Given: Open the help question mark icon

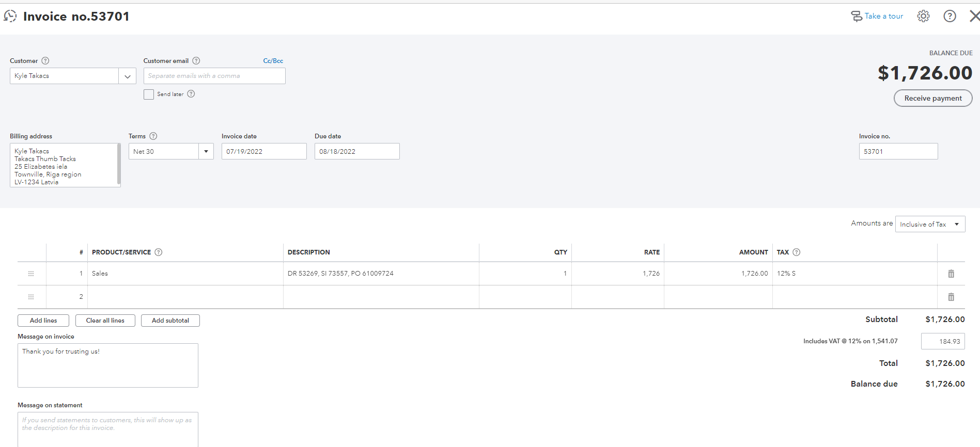Looking at the screenshot, I should (x=950, y=16).
